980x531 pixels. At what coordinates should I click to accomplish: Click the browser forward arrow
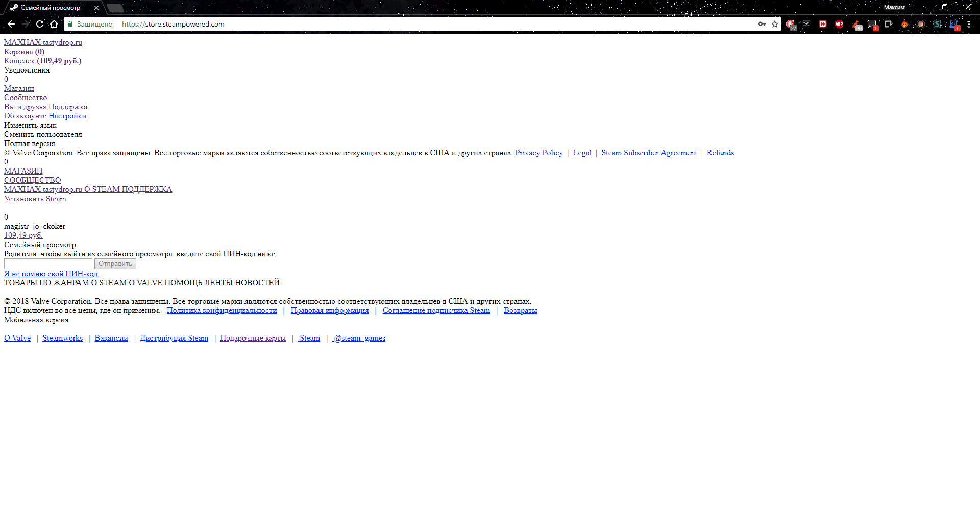pyautogui.click(x=26, y=24)
